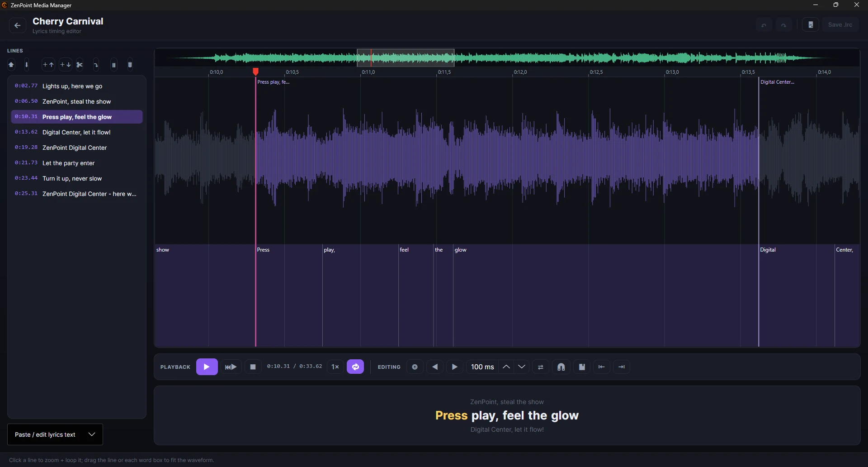Select line 'Lights up, here we go'
The width and height of the screenshot is (868, 467).
(77, 86)
